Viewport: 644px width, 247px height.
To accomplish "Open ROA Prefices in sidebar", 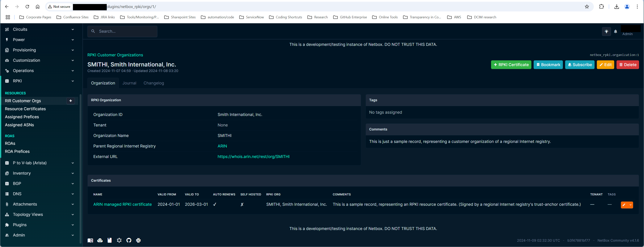I will (17, 151).
